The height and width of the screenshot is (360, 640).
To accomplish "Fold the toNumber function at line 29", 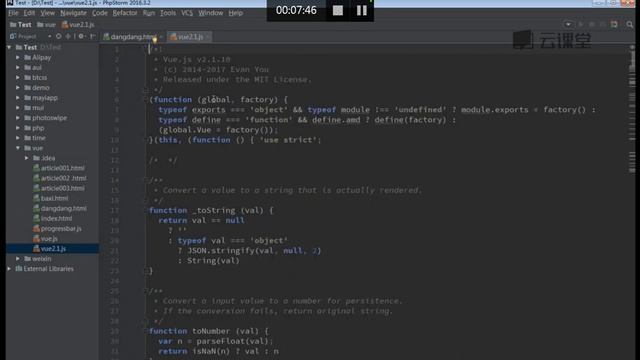I will tap(145, 331).
